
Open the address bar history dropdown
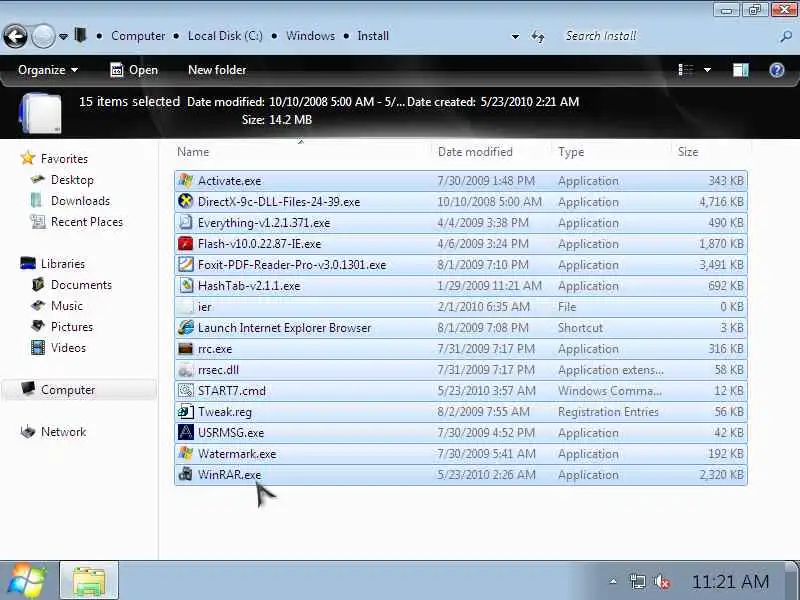515,37
